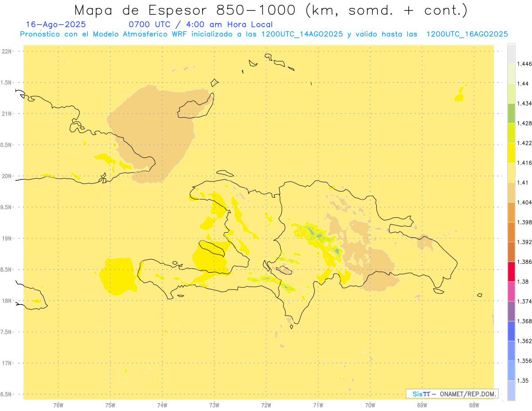The width and height of the screenshot is (532, 411).
Task: Click the colorbar value '1.428'
Action: [x=524, y=123]
